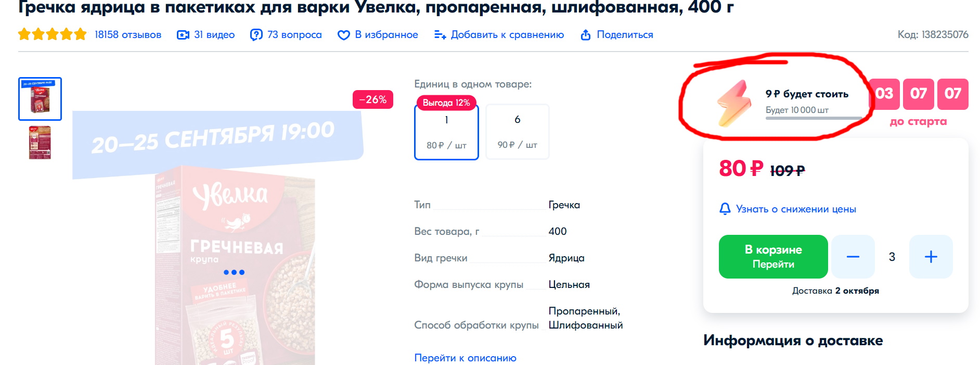Select the first product thumbnail image
Viewport: 980px width, 365px height.
click(40, 99)
